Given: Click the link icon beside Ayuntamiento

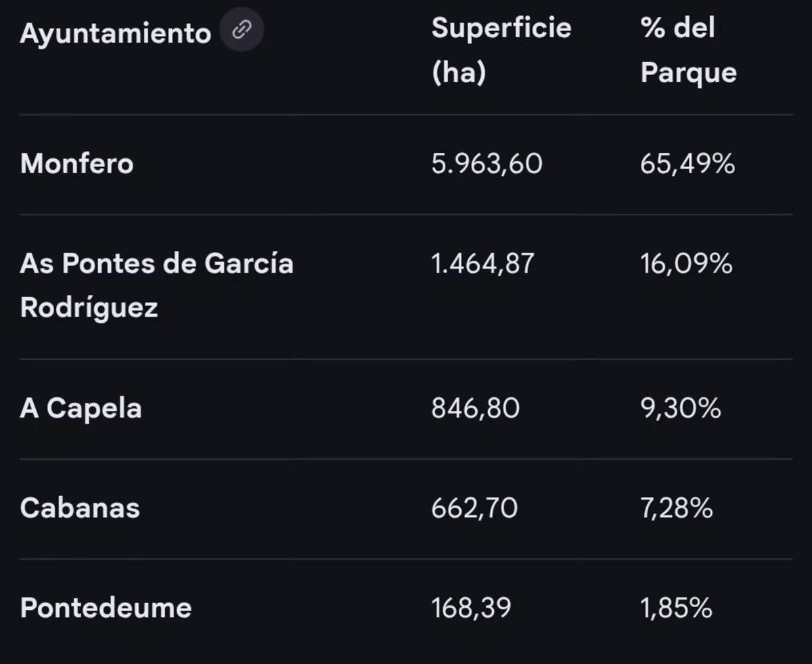Looking at the screenshot, I should (242, 30).
